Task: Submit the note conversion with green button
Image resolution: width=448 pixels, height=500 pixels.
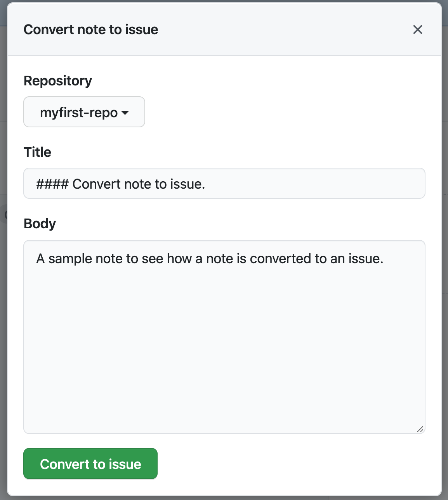Action: point(90,464)
